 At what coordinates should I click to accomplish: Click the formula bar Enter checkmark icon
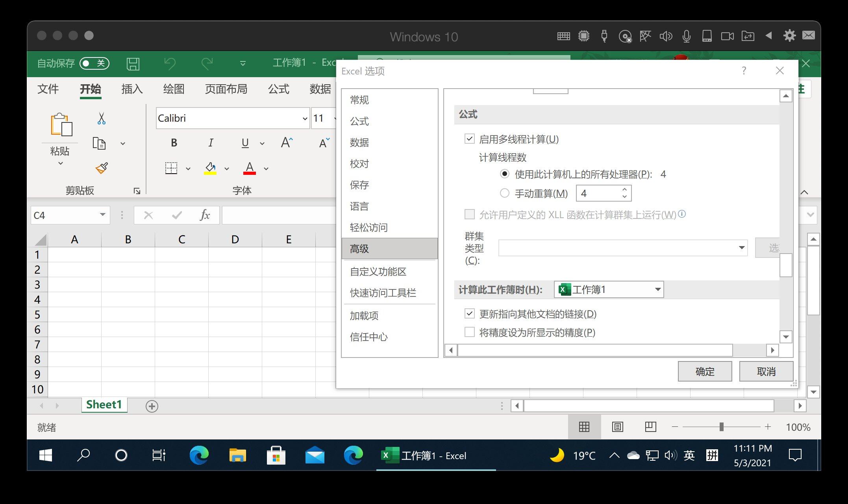click(177, 215)
